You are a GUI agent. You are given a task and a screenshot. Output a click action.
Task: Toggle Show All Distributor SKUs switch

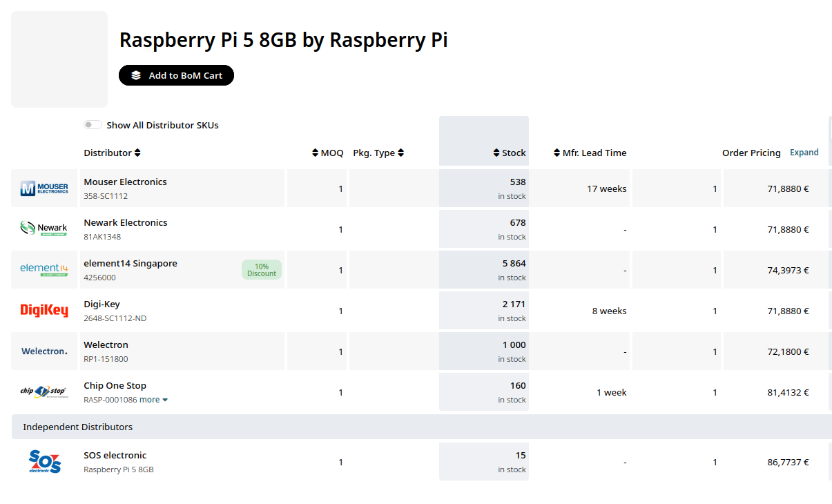[93, 125]
